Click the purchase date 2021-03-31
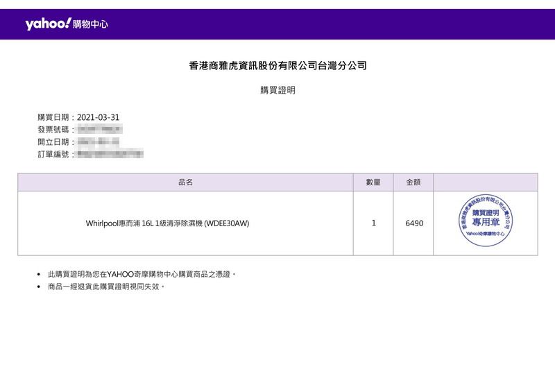The width and height of the screenshot is (555, 392). tap(98, 117)
